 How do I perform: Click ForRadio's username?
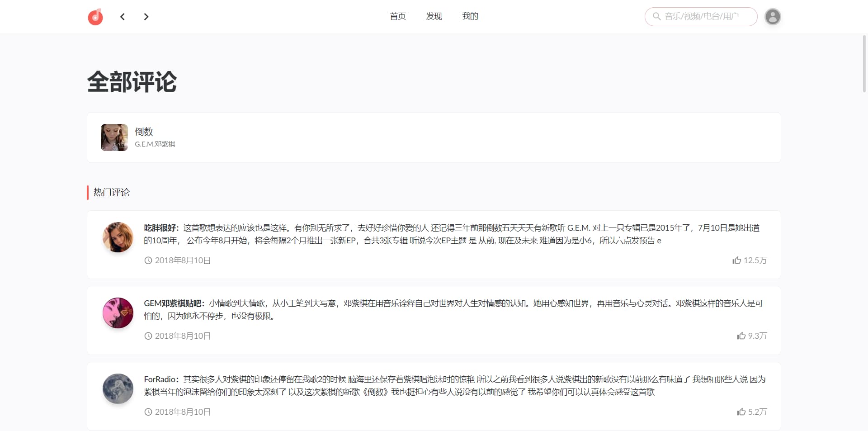(x=160, y=379)
